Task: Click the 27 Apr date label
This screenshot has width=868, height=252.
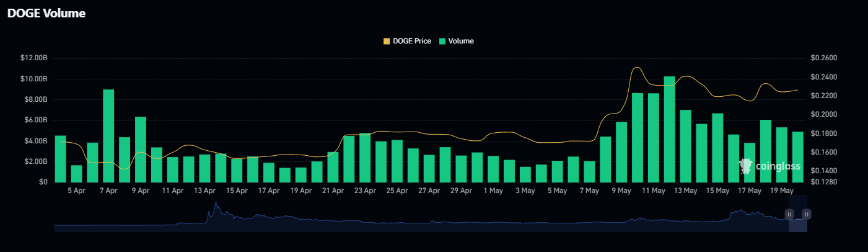Action: point(429,191)
